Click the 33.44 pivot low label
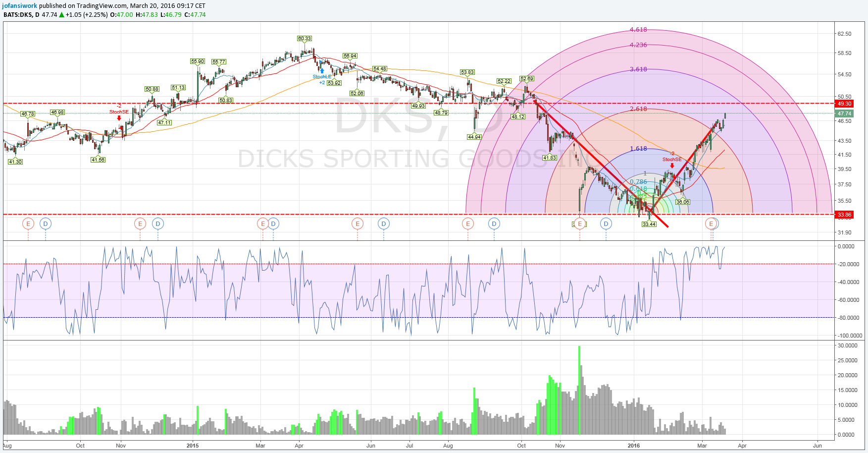Viewport: 868px width, 453px height. [x=649, y=224]
